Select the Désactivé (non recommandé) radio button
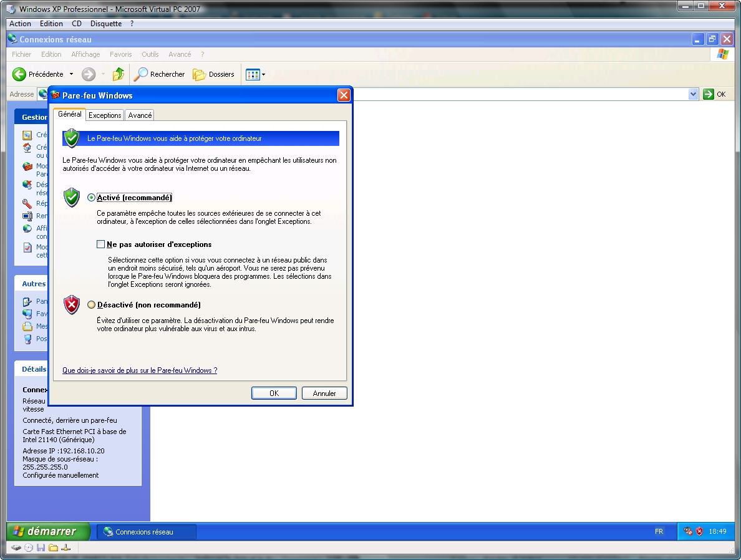 coord(91,305)
